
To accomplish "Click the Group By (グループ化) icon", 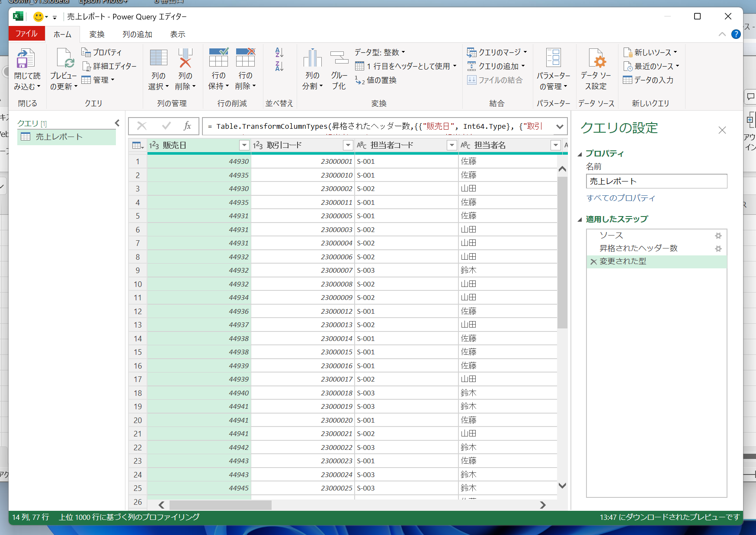I will pyautogui.click(x=339, y=58).
